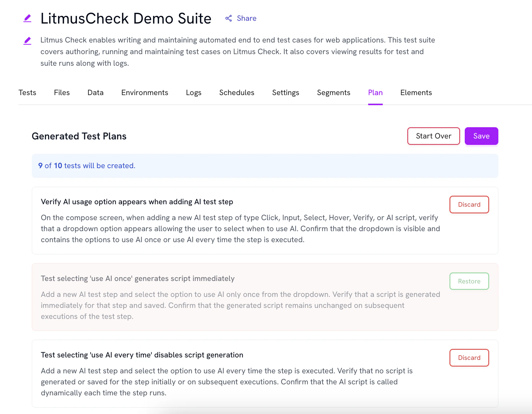Click the Generated Test Plans heading
The width and height of the screenshot is (532, 414).
pos(79,136)
